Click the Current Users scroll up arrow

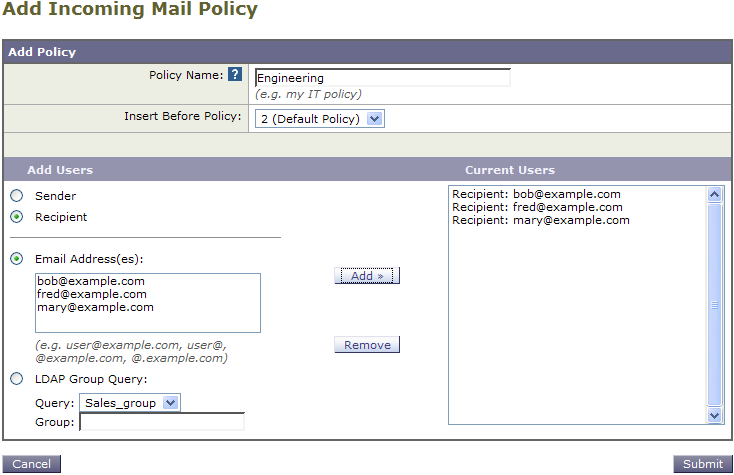[714, 194]
